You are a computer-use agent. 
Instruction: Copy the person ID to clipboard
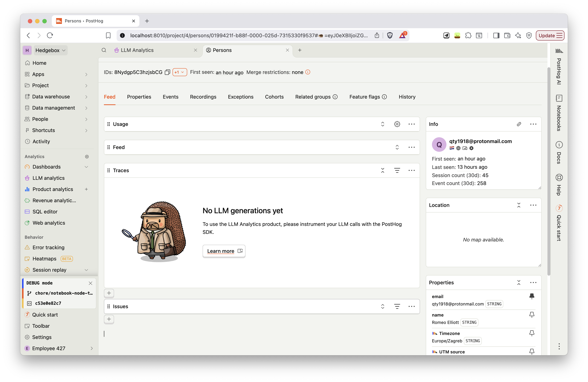tap(167, 72)
